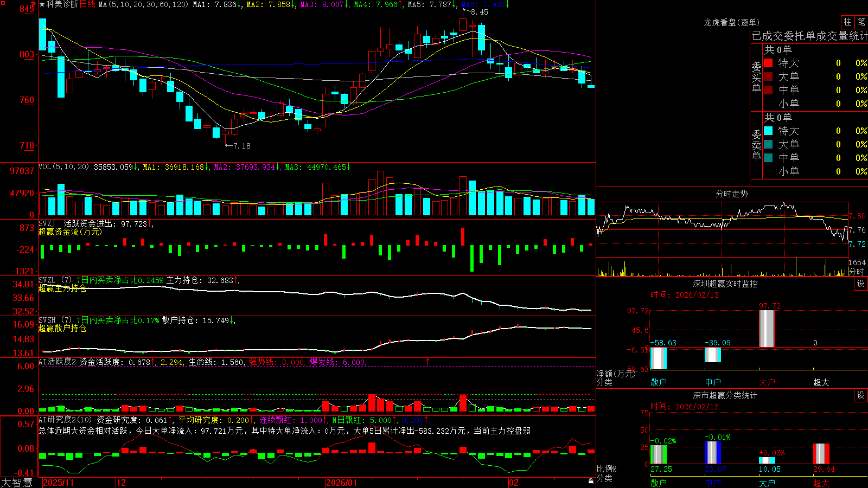Click the teal 大单 swatch under 委卖单
Screen dimensions: 868x488
(x=768, y=144)
